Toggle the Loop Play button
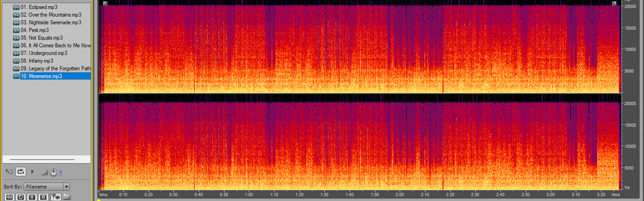Image resolution: width=644 pixels, height=201 pixels. [x=21, y=172]
